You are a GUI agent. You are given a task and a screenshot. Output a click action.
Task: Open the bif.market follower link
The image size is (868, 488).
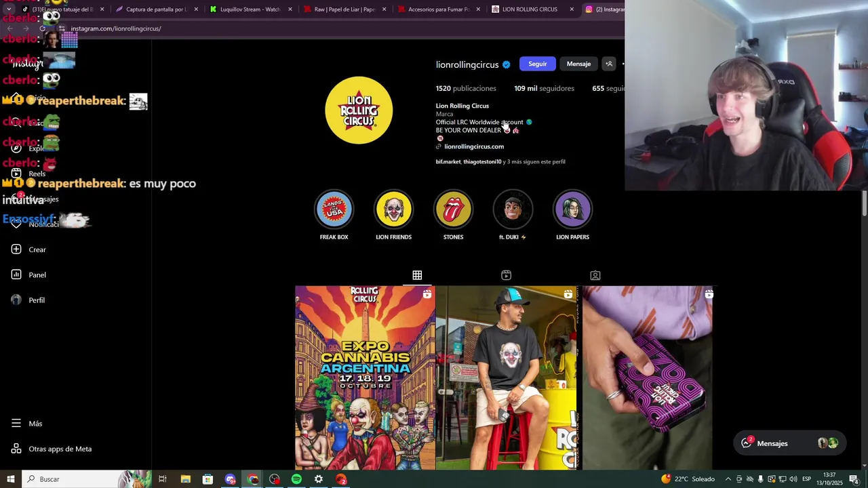[448, 161]
